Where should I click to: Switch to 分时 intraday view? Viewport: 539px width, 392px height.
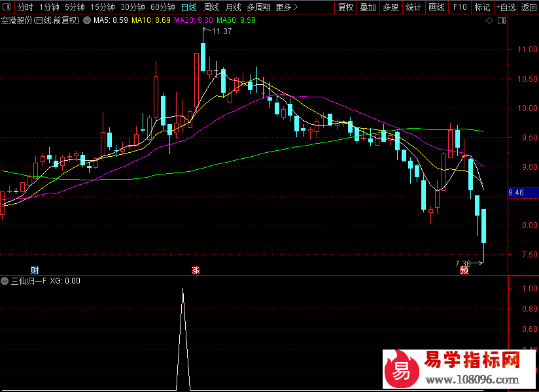(25, 7)
